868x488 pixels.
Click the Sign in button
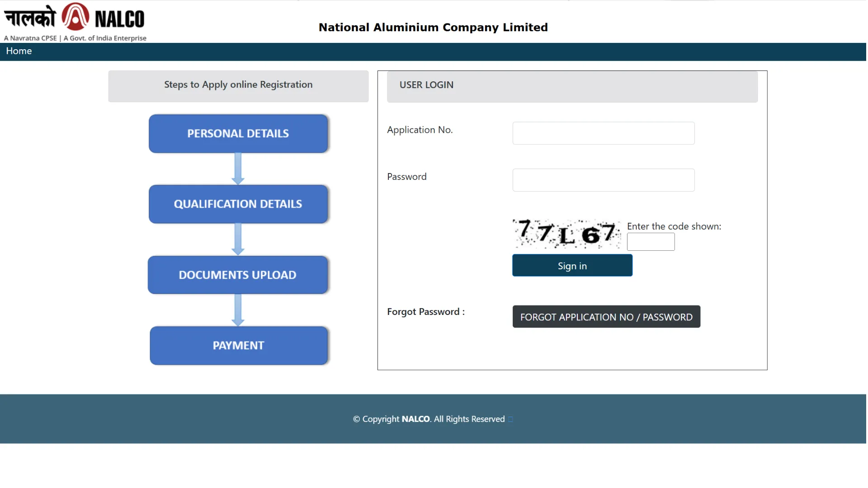[572, 266]
